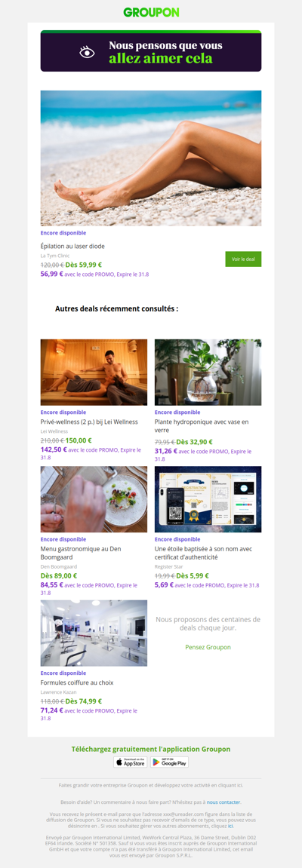Open the hydroponic plant vase image
302x868 pixels.
click(x=208, y=372)
